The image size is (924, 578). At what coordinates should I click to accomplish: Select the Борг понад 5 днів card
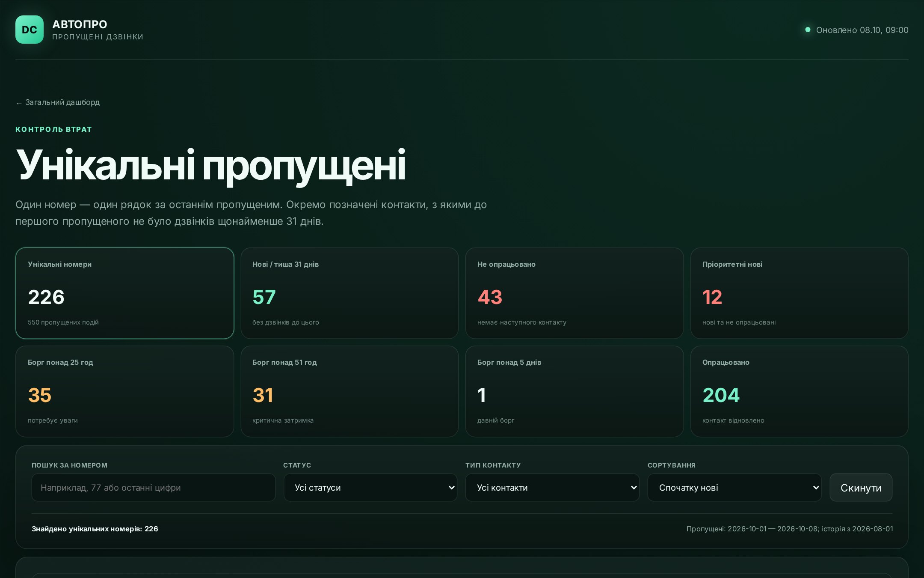pyautogui.click(x=574, y=391)
